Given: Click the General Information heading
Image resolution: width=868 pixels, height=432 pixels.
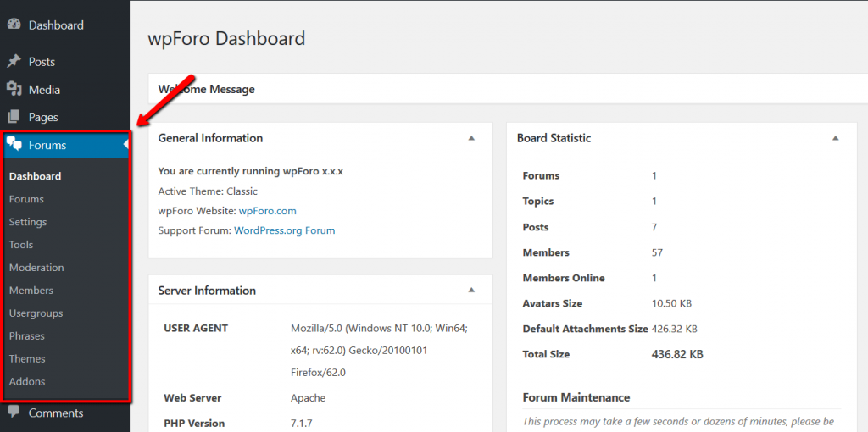Looking at the screenshot, I should click(210, 138).
